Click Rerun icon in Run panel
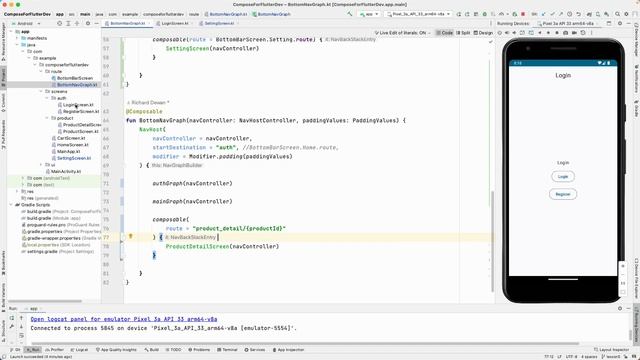This screenshot has height=360, width=640. pyautogui.click(x=12, y=318)
